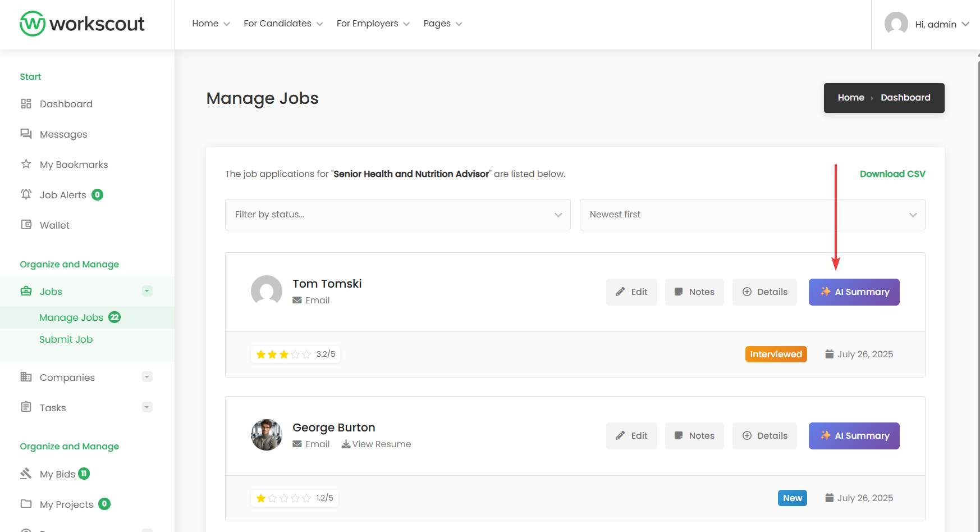
Task: Open the For Employers menu
Action: tap(373, 24)
